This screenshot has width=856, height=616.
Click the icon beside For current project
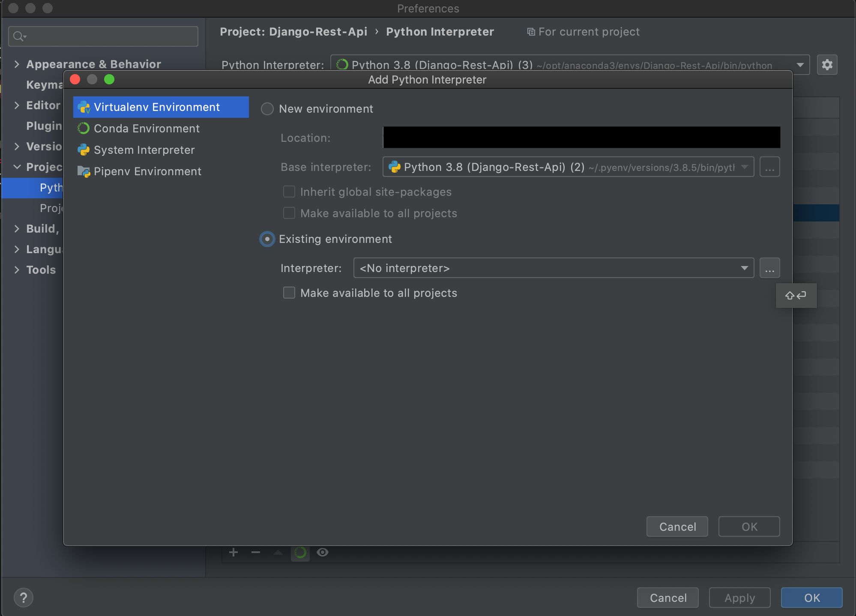pyautogui.click(x=530, y=31)
